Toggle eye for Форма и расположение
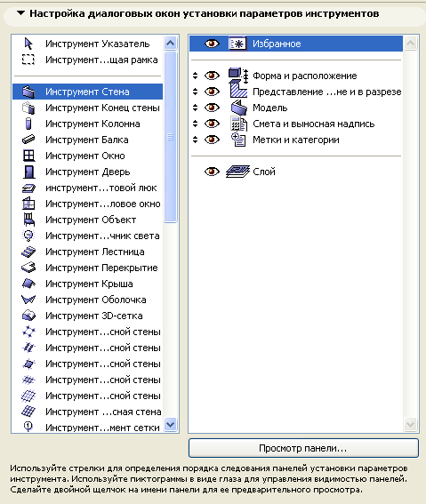426x504 pixels. [x=212, y=76]
